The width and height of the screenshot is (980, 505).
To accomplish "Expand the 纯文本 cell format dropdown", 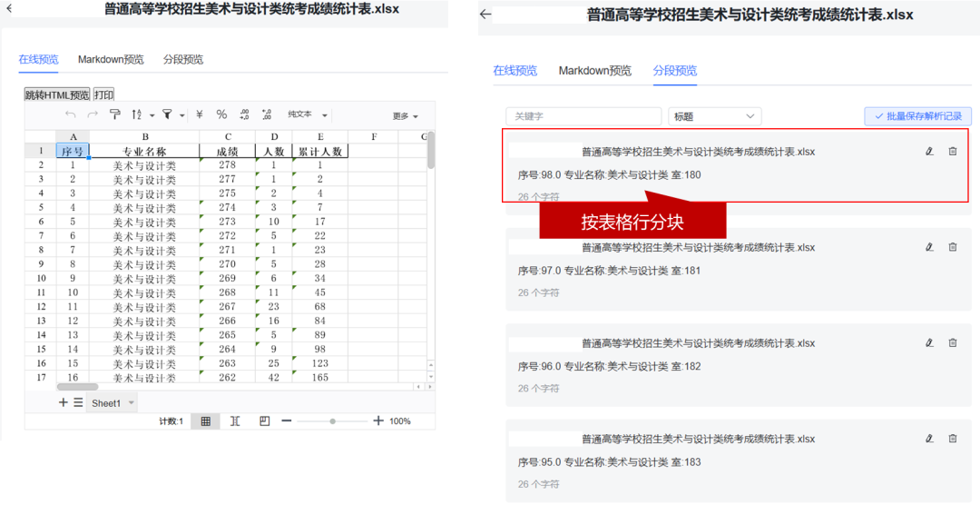I will click(308, 115).
